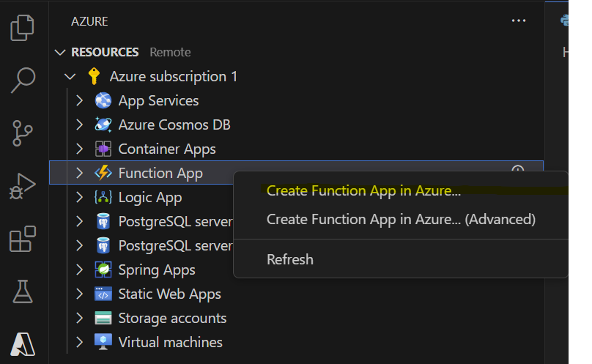Open the Explorer view in activity bar
Image resolution: width=592 pixels, height=364 pixels.
[22, 28]
